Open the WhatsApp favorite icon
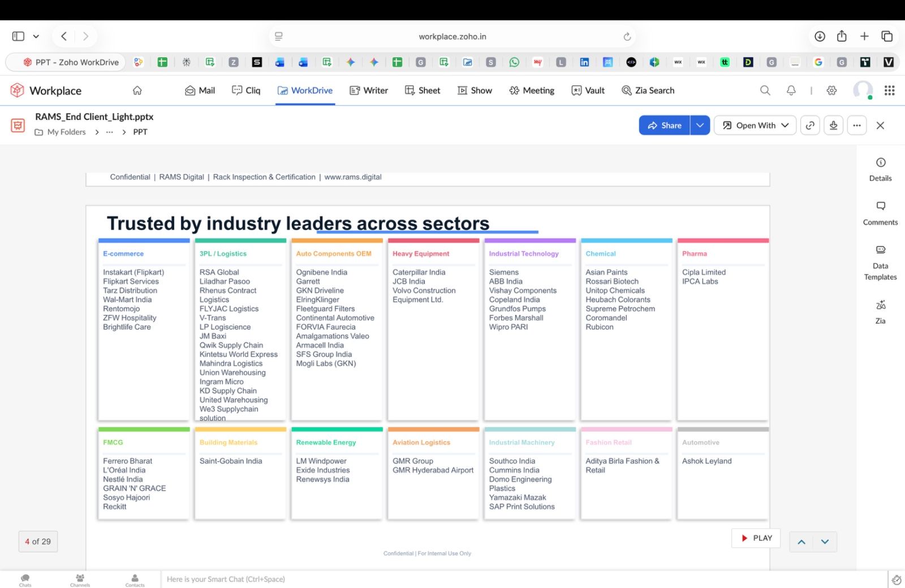Image resolution: width=905 pixels, height=588 pixels. click(x=514, y=62)
